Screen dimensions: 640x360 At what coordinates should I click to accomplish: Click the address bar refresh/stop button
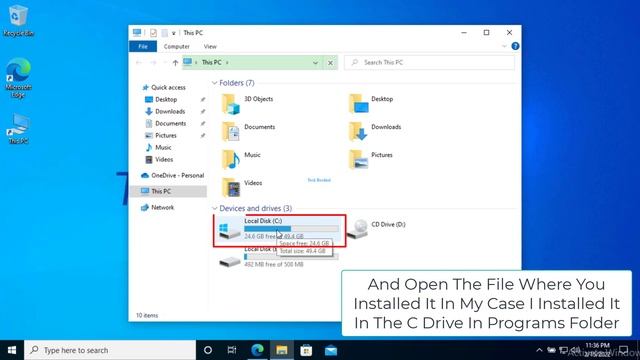tap(330, 63)
